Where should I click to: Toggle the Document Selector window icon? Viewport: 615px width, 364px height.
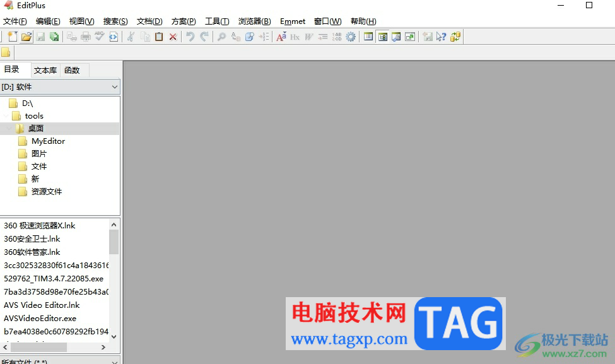(x=368, y=37)
